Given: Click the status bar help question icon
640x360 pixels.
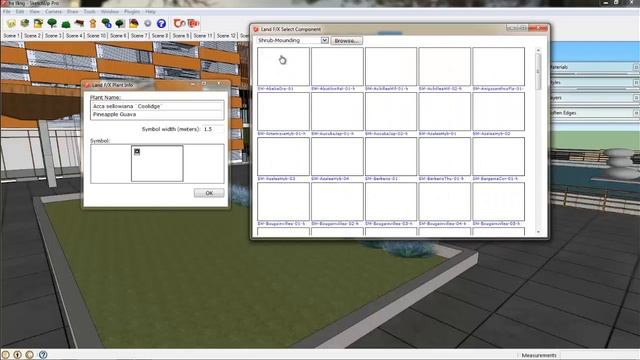Looking at the screenshot, I should 43,355.
